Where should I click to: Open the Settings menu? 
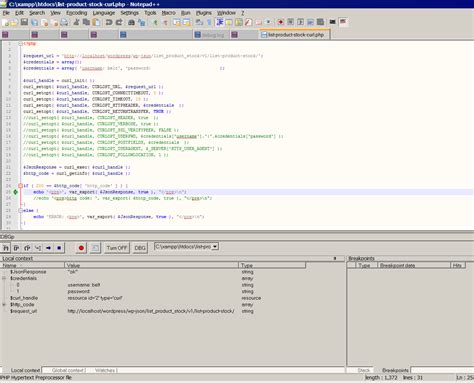pos(129,13)
